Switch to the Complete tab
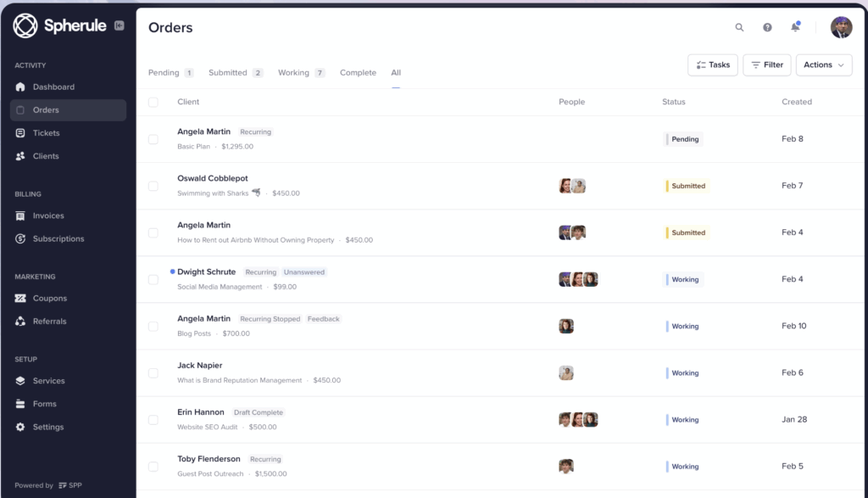This screenshot has height=498, width=868. click(x=358, y=73)
